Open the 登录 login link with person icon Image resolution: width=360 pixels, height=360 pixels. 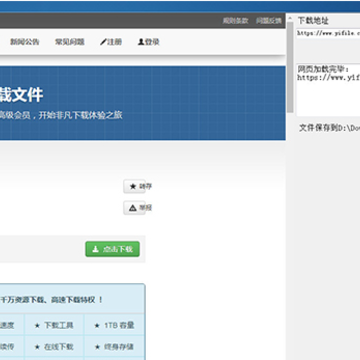[x=148, y=42]
